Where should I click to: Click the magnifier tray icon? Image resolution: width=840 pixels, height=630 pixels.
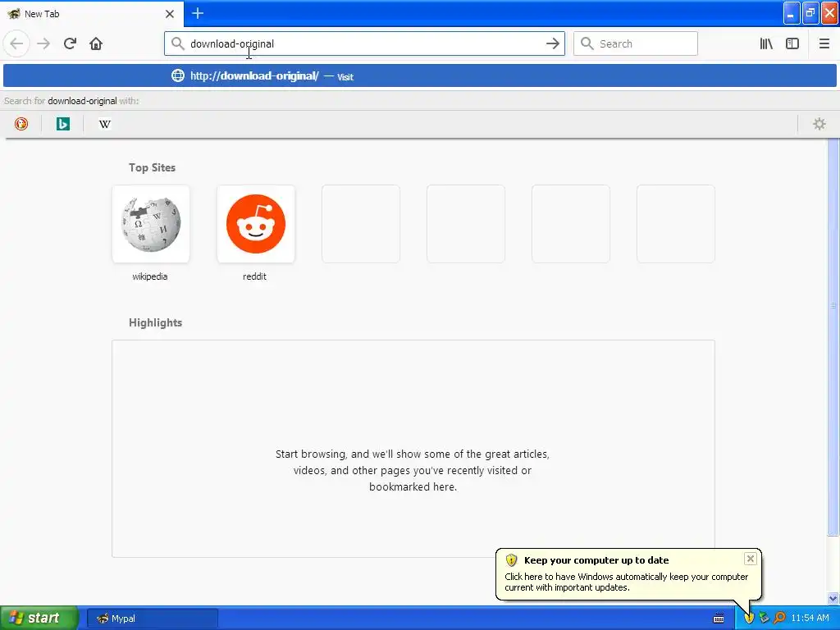(779, 619)
